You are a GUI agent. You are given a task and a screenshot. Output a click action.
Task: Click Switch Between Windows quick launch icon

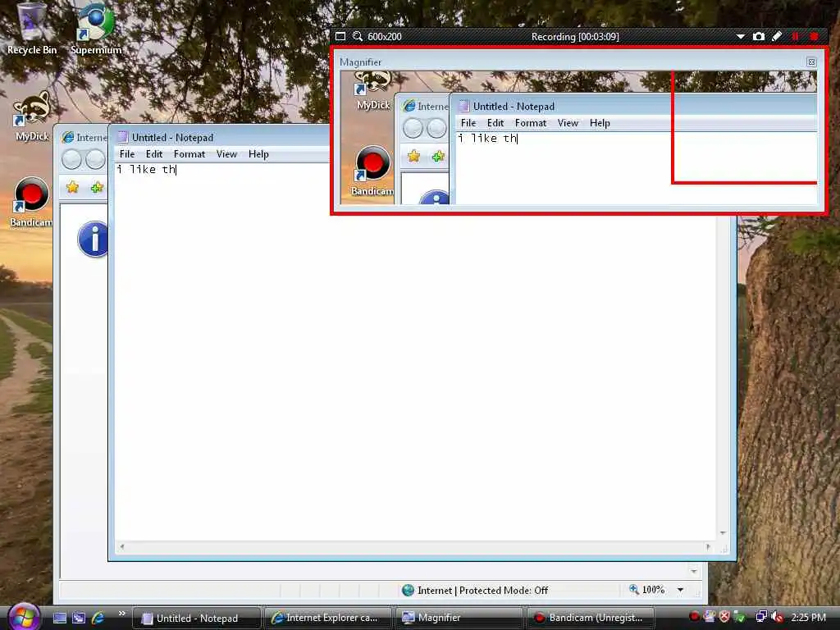tap(79, 618)
